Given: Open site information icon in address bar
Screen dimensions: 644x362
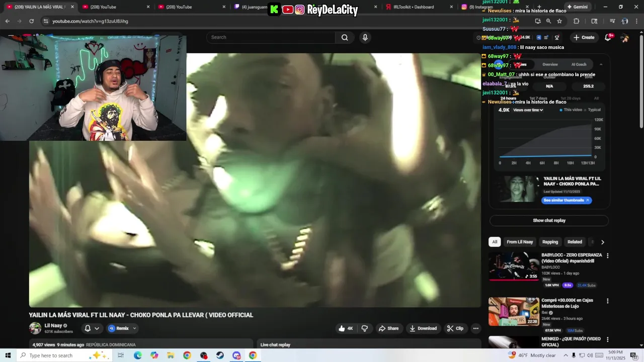Looking at the screenshot, I should 45,21.
